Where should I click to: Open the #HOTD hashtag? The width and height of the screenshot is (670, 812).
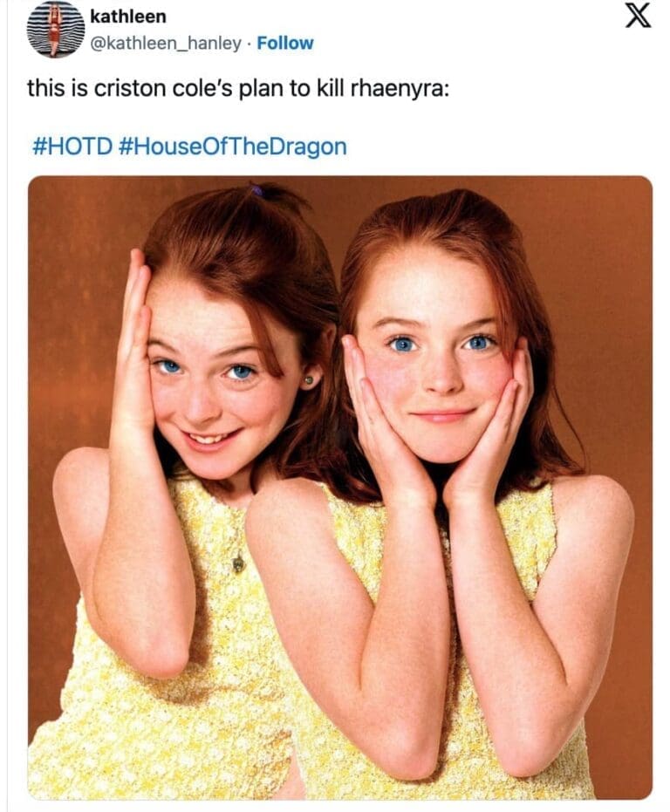pyautogui.click(x=72, y=146)
